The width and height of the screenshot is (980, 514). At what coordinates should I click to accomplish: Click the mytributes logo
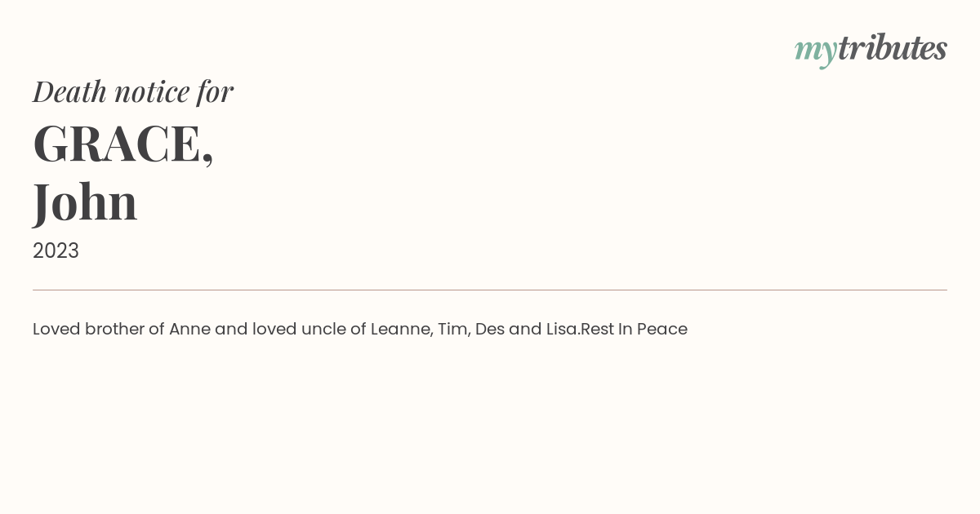[x=871, y=49]
